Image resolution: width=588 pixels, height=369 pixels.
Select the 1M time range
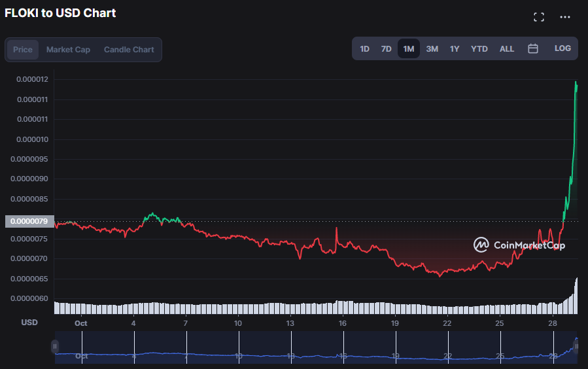coord(409,49)
